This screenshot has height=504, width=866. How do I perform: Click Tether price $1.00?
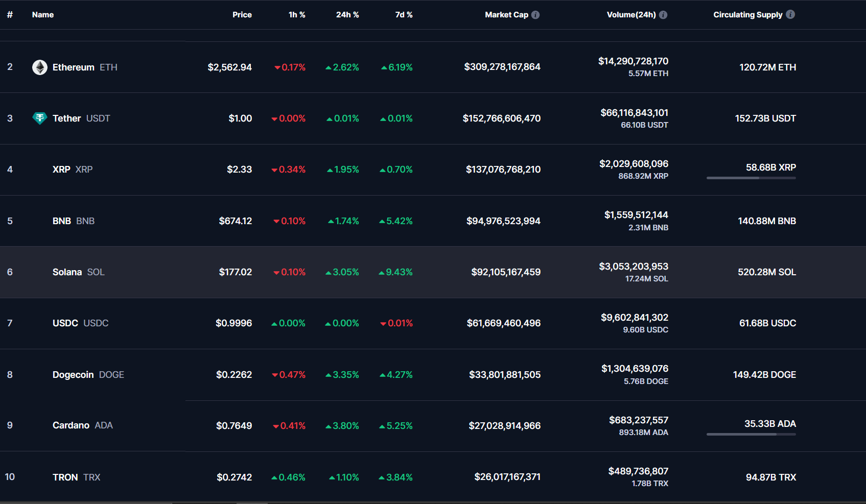pyautogui.click(x=240, y=118)
